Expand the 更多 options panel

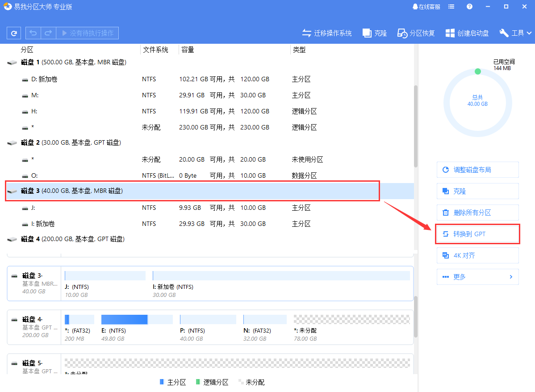(x=477, y=276)
